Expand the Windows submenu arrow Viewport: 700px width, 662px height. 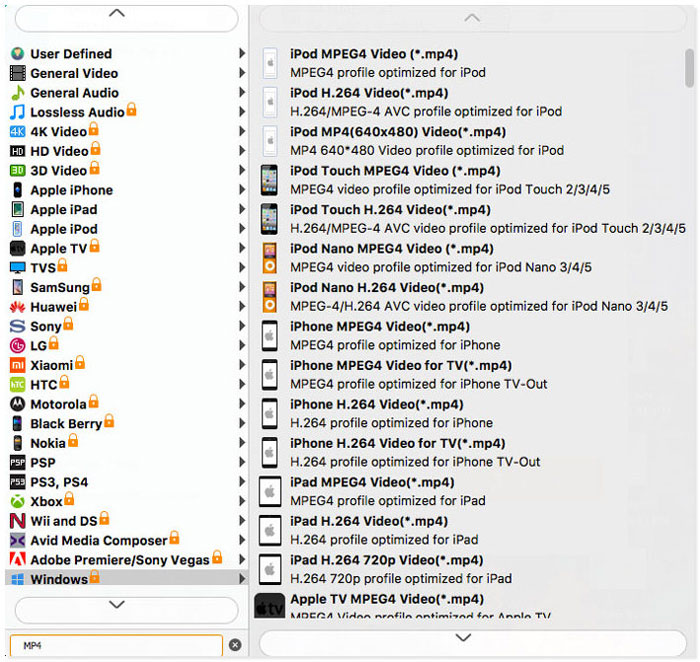[x=242, y=579]
